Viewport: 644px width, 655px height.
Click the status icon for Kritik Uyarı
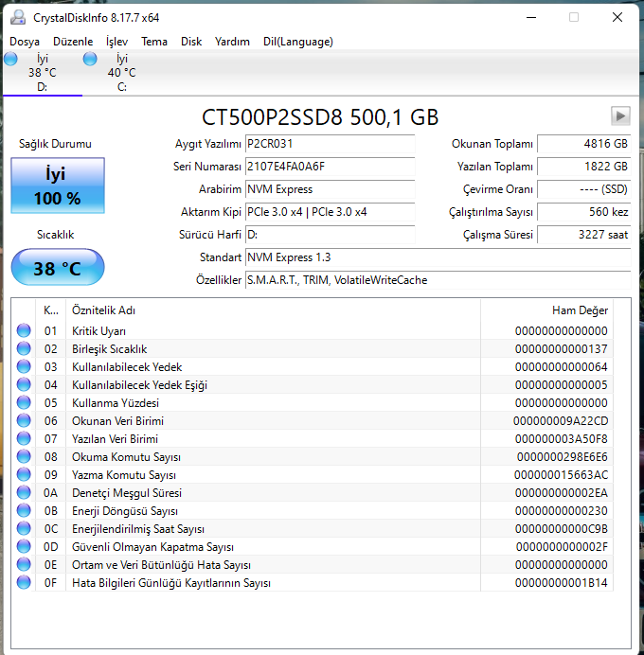(x=24, y=330)
